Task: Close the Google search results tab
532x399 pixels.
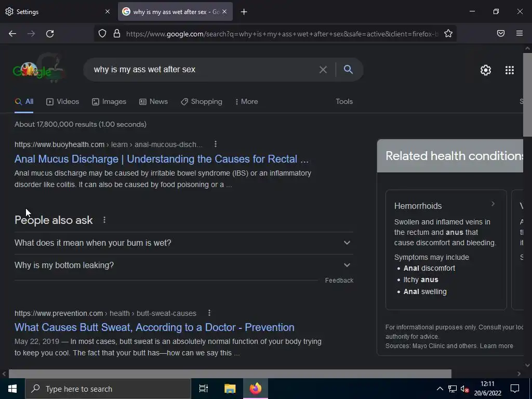Action: pyautogui.click(x=224, y=11)
